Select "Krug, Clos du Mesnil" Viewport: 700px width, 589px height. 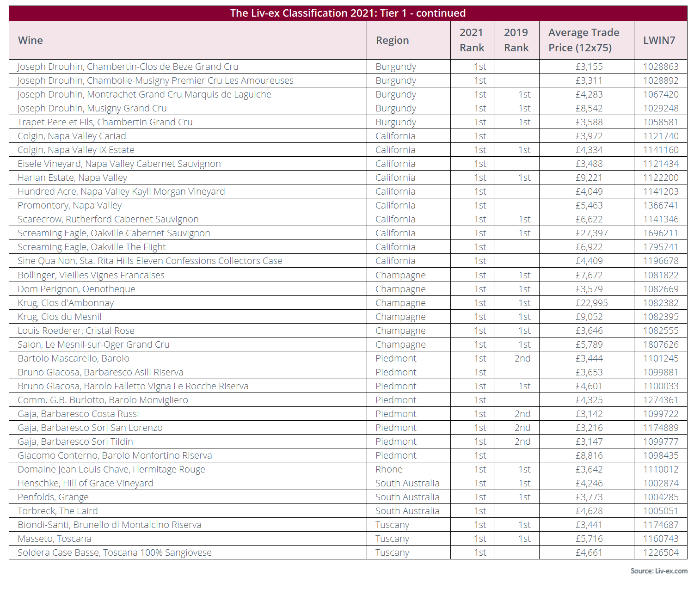(x=60, y=317)
